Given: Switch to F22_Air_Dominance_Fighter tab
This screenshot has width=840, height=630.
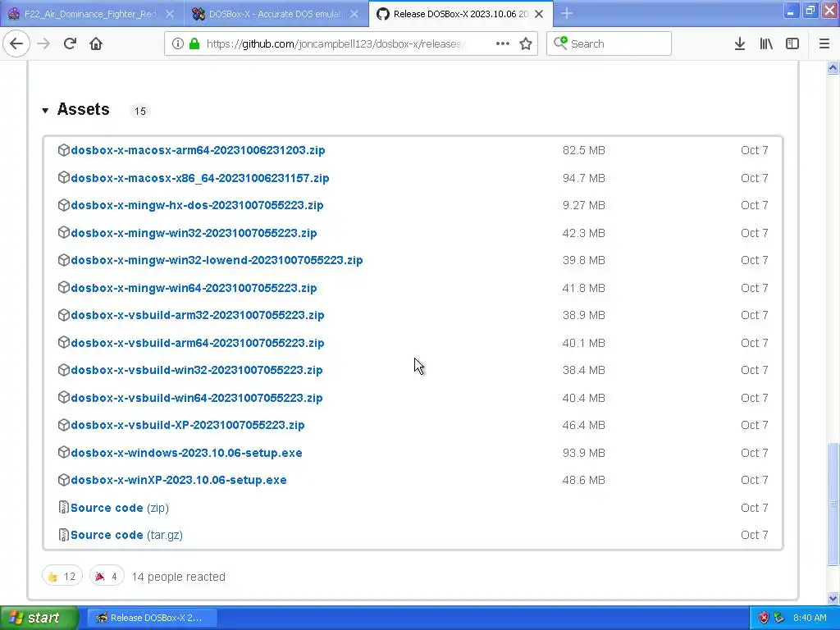Looking at the screenshot, I should click(x=90, y=14).
